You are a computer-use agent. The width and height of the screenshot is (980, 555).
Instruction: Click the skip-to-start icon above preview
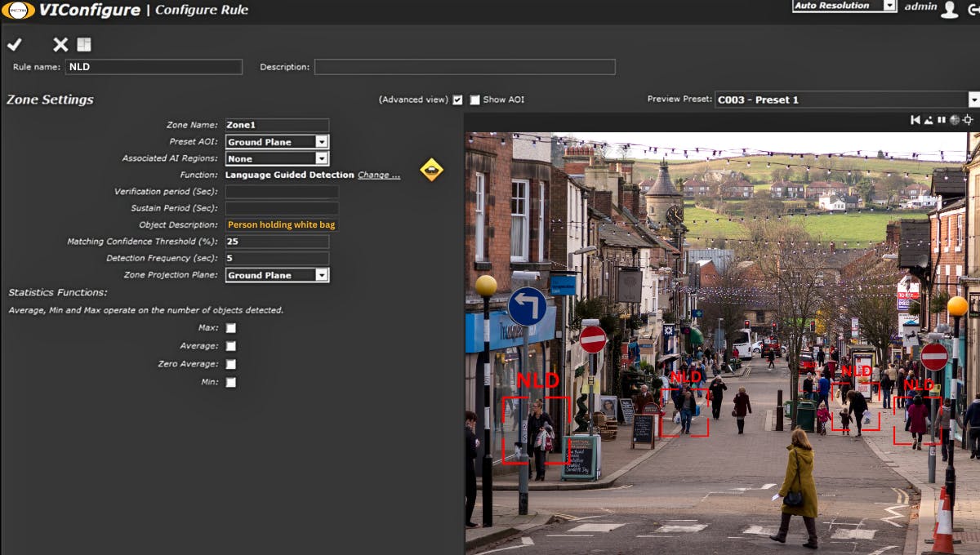tap(915, 120)
